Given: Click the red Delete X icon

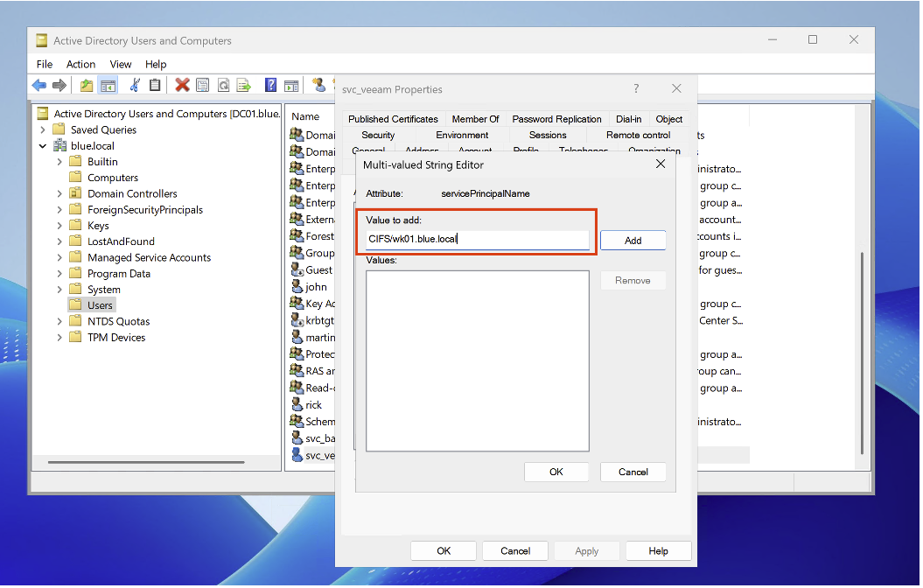Looking at the screenshot, I should [182, 85].
